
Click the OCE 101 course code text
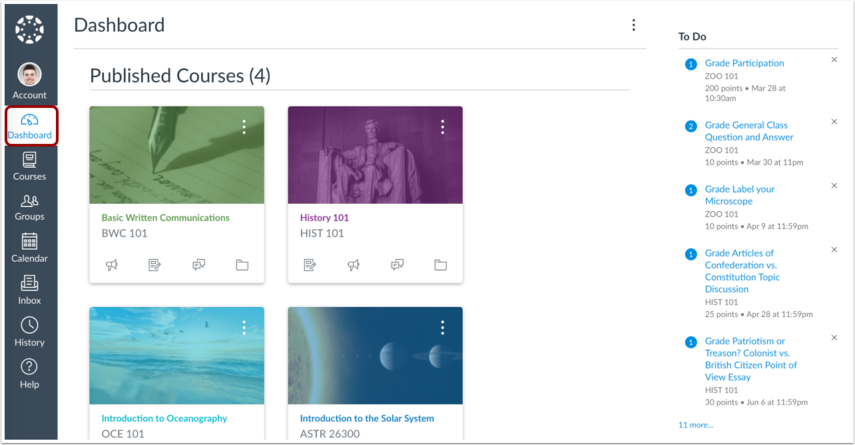point(123,434)
